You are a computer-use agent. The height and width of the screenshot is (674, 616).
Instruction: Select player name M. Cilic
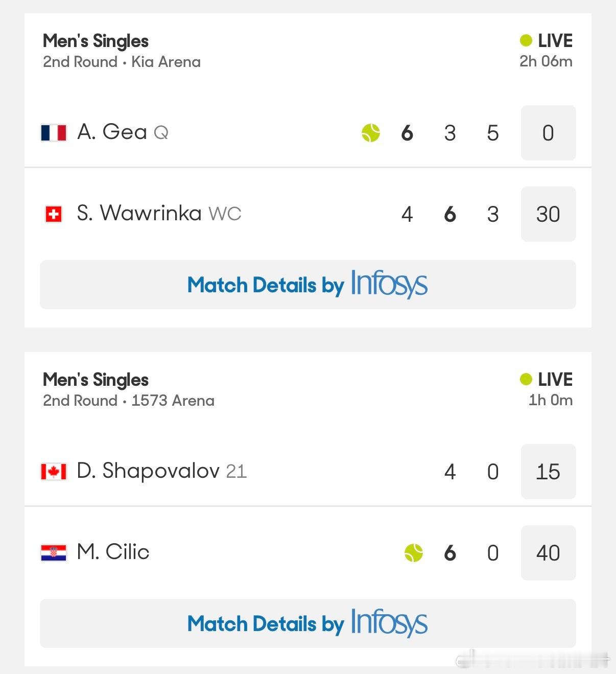113,552
